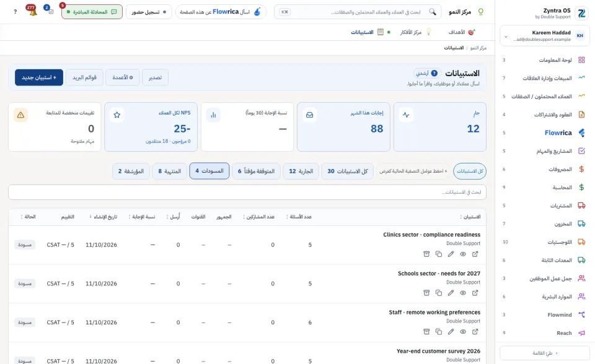
Task: Select the المنتهية 8 filter tab
Action: point(170,171)
